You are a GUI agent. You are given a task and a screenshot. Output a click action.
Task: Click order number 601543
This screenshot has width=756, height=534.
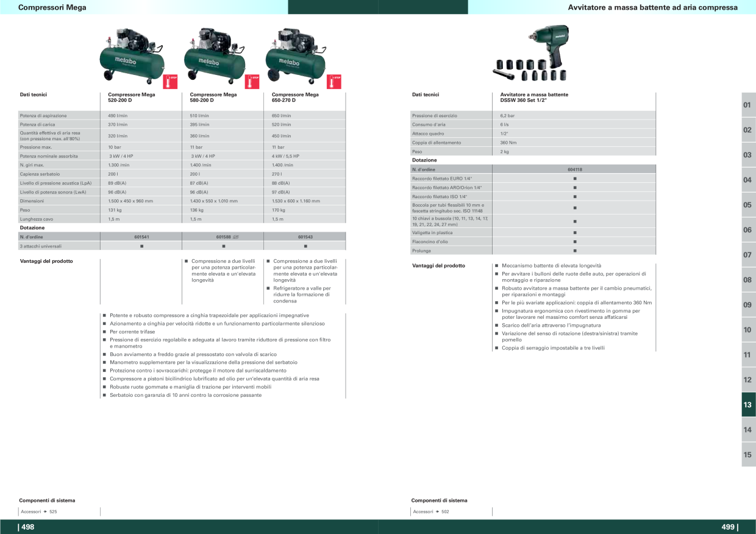305,237
